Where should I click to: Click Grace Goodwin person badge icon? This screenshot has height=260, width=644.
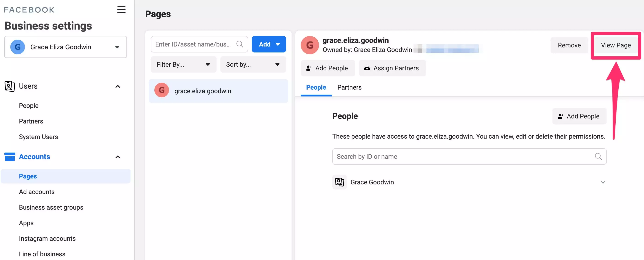click(339, 182)
